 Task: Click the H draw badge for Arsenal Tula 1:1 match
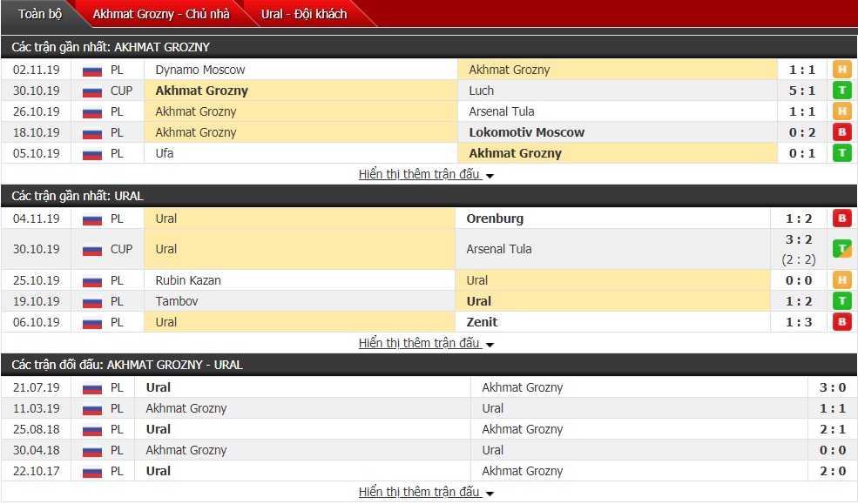[841, 111]
